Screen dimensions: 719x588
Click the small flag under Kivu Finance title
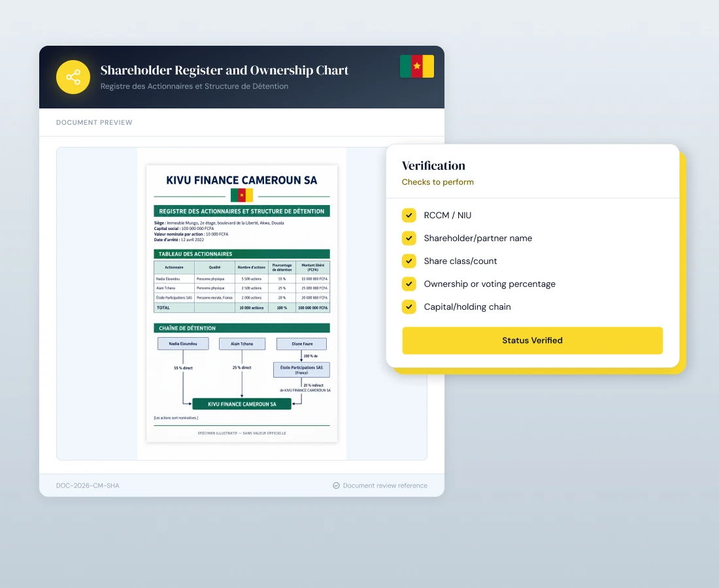coord(242,195)
